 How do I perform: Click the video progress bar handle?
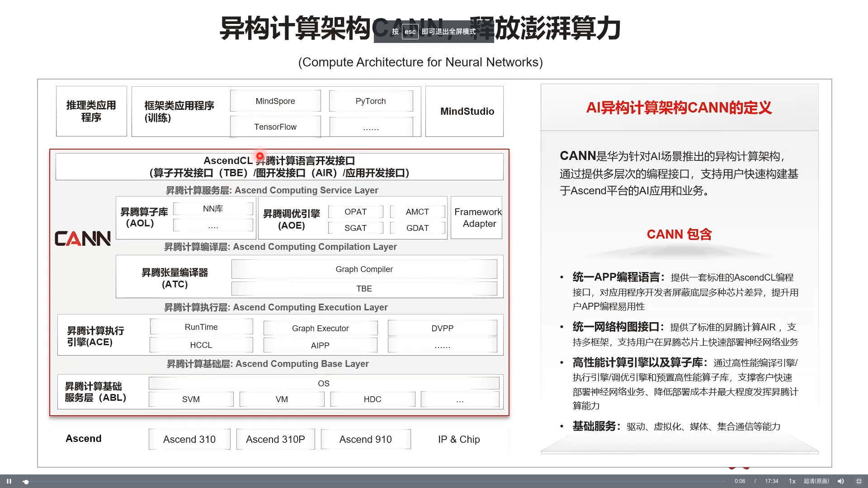26,482
